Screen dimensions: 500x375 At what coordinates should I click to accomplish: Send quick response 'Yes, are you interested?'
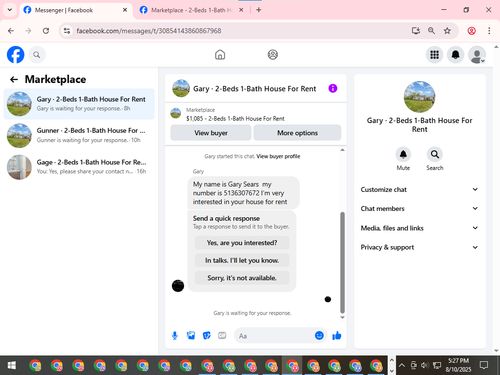[242, 243]
